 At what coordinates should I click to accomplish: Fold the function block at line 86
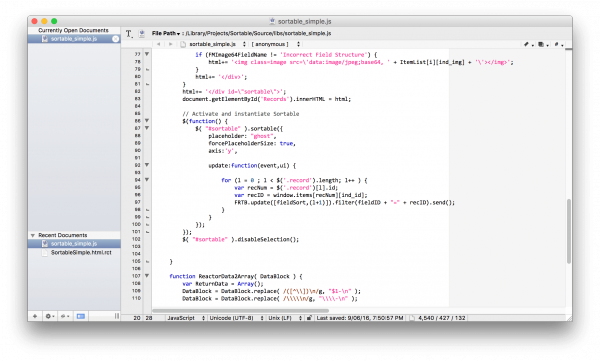point(147,121)
